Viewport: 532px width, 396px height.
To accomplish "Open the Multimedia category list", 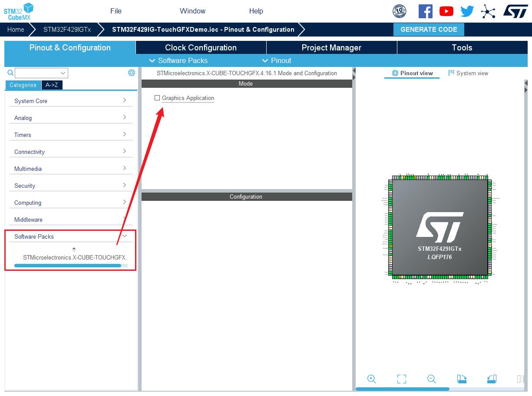I will pyautogui.click(x=71, y=169).
